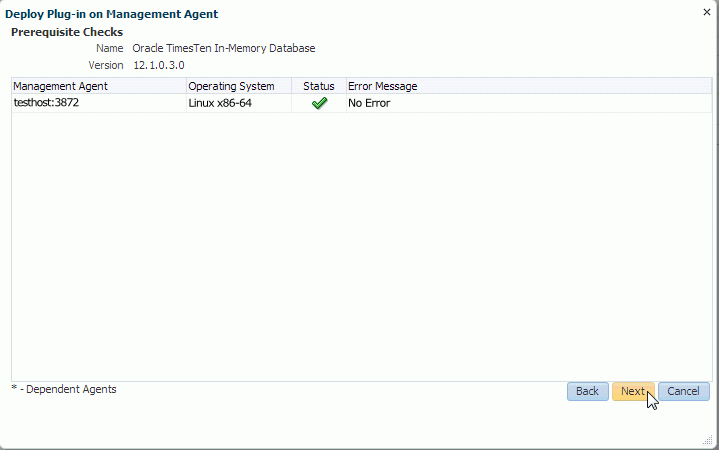Click the Oracle TimesTen In-Memory Database name
This screenshot has height=450, width=719.
coord(224,48)
